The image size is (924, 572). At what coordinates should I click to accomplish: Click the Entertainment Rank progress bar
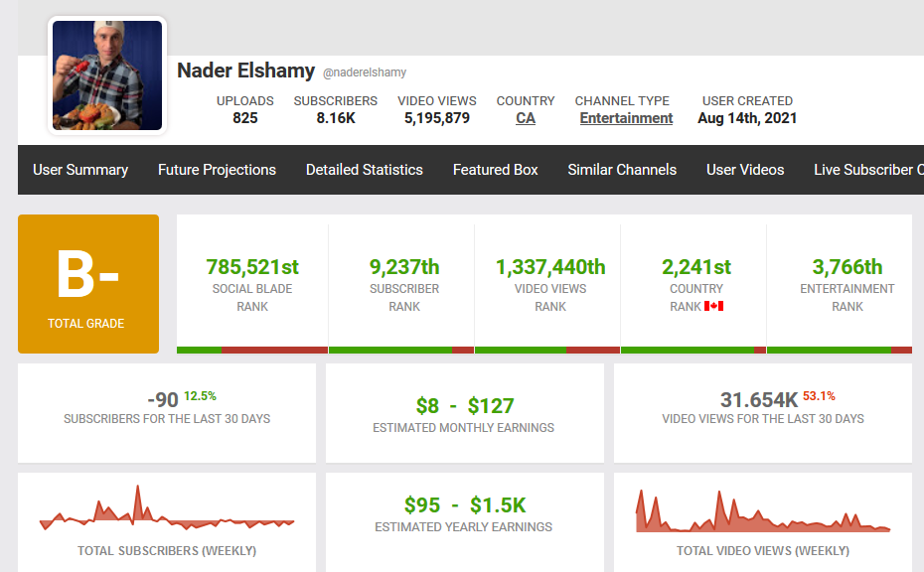coord(840,350)
